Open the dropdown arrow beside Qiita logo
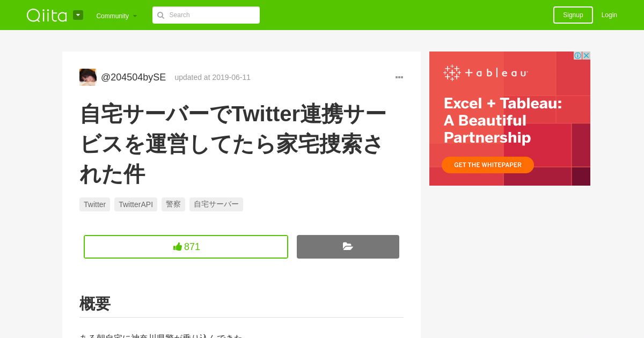Image resolution: width=644 pixels, height=338 pixels. coord(78,15)
